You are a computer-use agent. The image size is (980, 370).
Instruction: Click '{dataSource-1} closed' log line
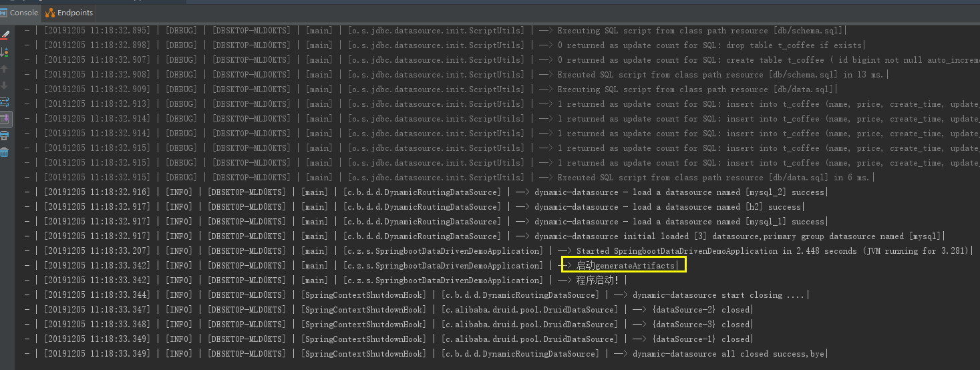click(388, 339)
